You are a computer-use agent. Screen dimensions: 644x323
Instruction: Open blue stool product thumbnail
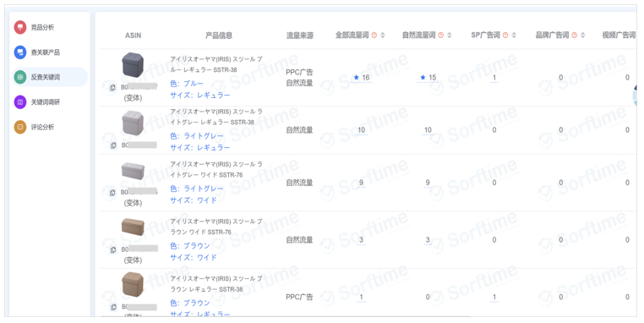point(133,65)
